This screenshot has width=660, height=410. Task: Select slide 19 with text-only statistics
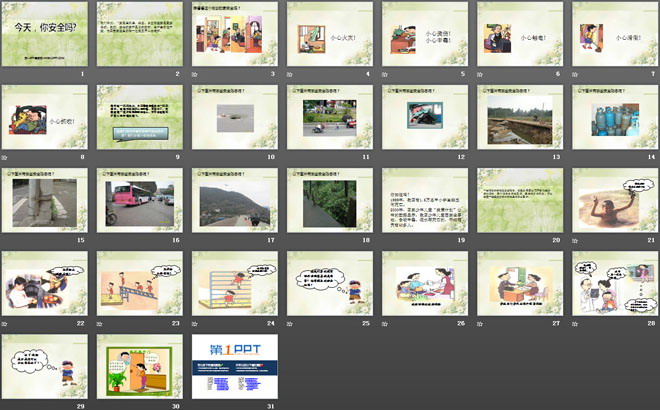coord(425,200)
